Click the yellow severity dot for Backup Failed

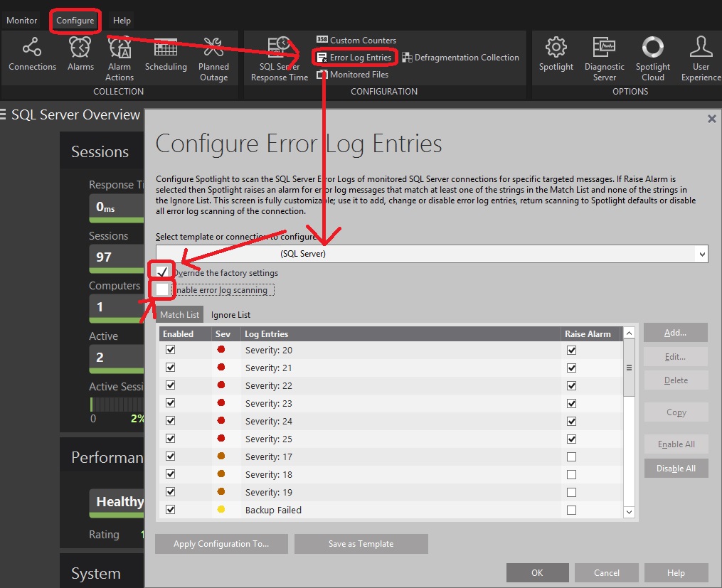(221, 509)
